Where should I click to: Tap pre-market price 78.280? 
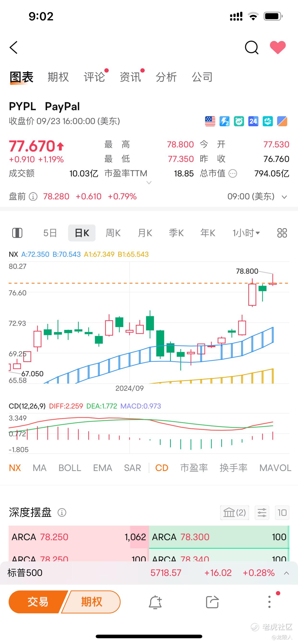pyautogui.click(x=56, y=196)
